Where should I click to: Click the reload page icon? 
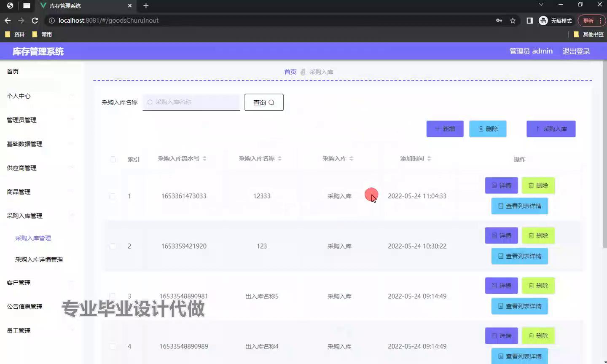35,21
